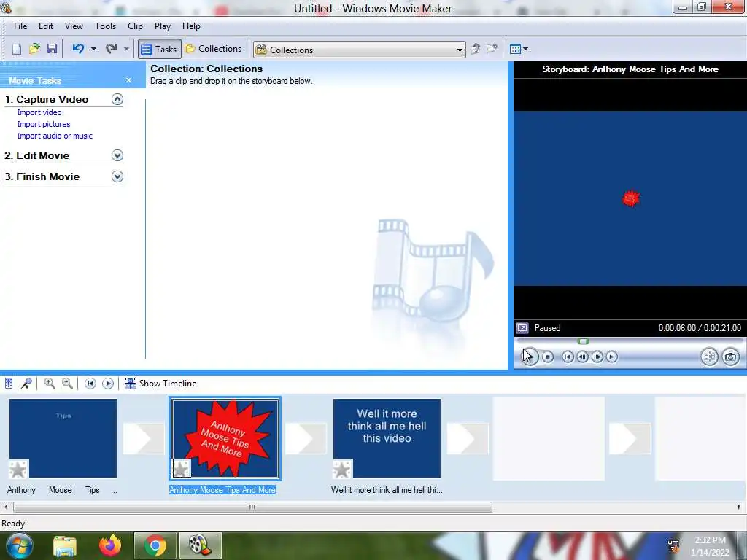The image size is (747, 560).
Task: Open the redo history dropdown arrow
Action: pyautogui.click(x=126, y=49)
